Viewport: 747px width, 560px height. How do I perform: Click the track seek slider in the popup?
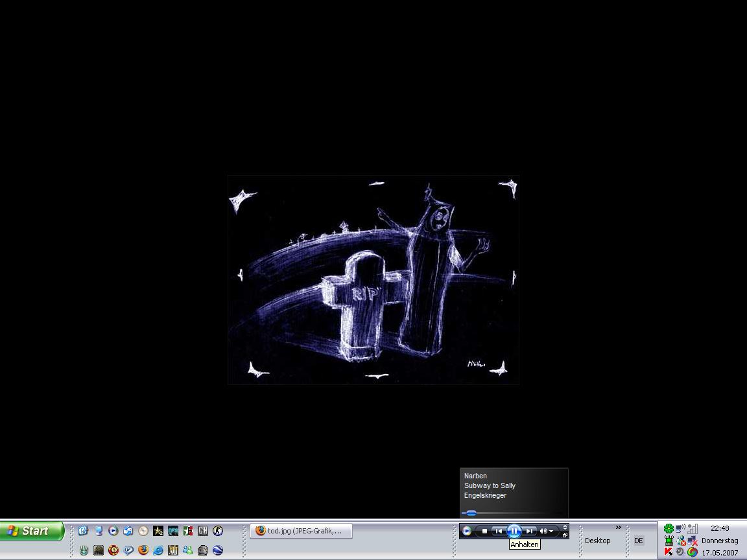pos(471,513)
